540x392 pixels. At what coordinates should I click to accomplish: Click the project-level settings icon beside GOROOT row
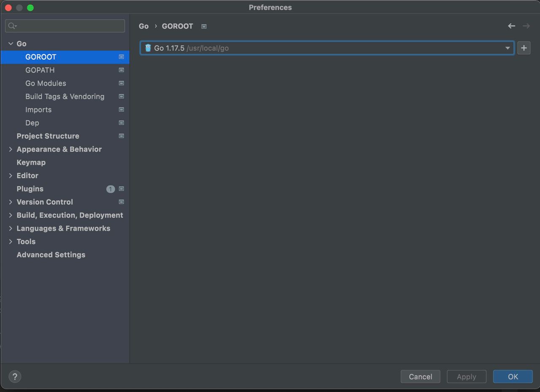click(121, 57)
